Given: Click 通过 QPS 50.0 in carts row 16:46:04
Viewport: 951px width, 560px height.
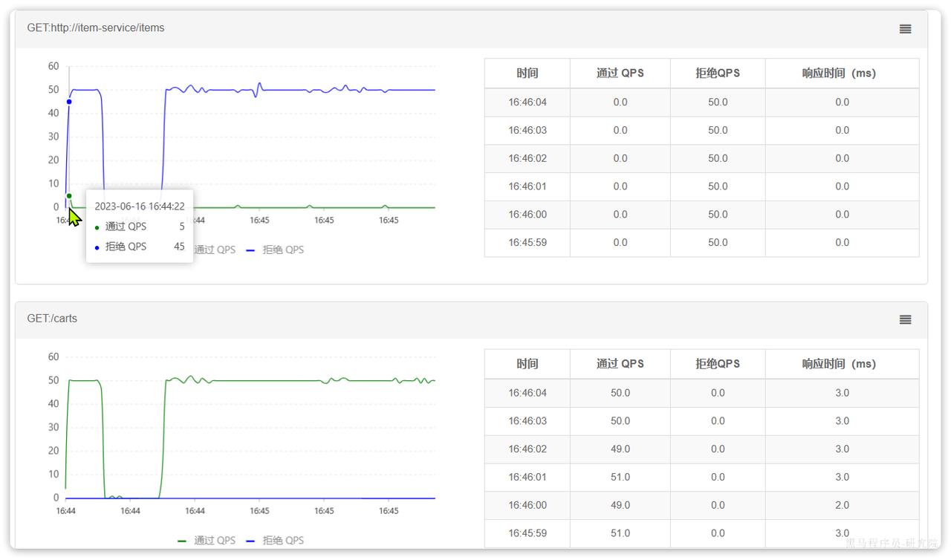Looking at the screenshot, I should 620,393.
